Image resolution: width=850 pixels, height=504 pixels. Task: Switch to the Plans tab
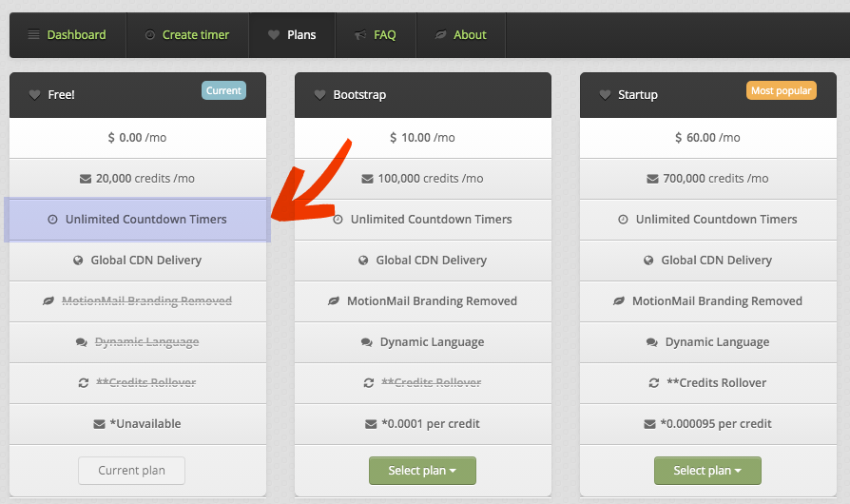pos(292,35)
